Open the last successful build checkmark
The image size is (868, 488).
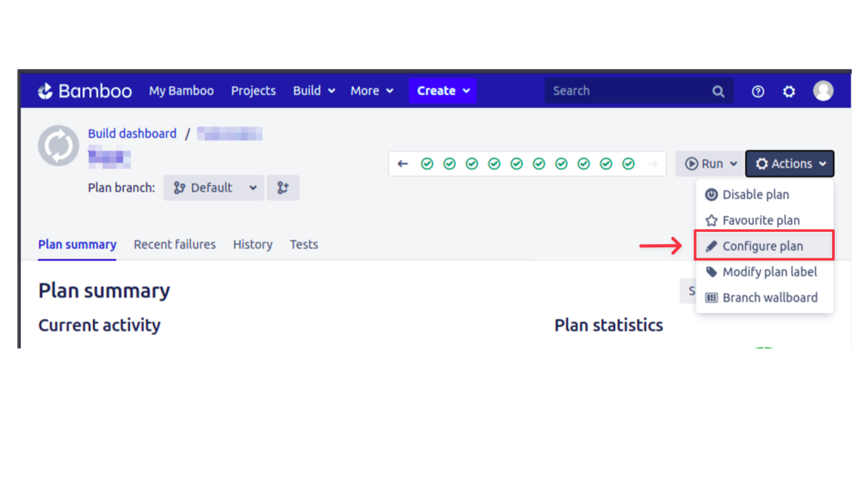click(x=629, y=164)
